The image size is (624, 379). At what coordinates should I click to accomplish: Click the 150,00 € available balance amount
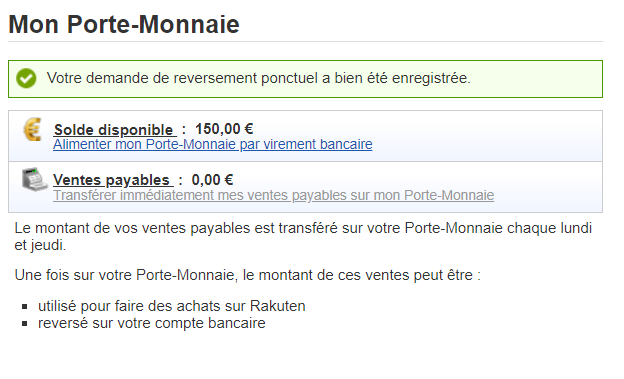point(224,129)
